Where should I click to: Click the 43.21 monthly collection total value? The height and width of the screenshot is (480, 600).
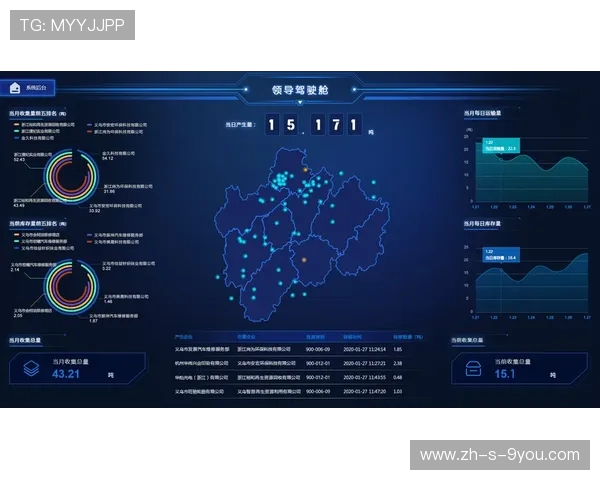click(x=66, y=374)
